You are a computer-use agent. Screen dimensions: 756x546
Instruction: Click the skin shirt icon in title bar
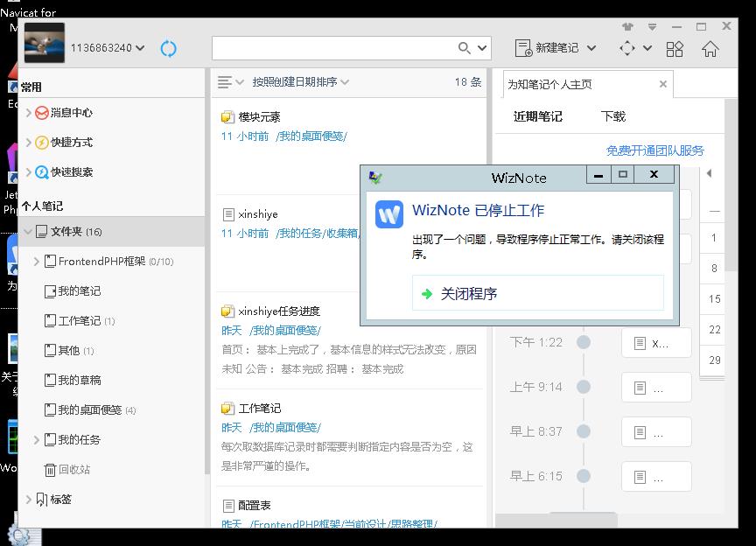(x=627, y=26)
